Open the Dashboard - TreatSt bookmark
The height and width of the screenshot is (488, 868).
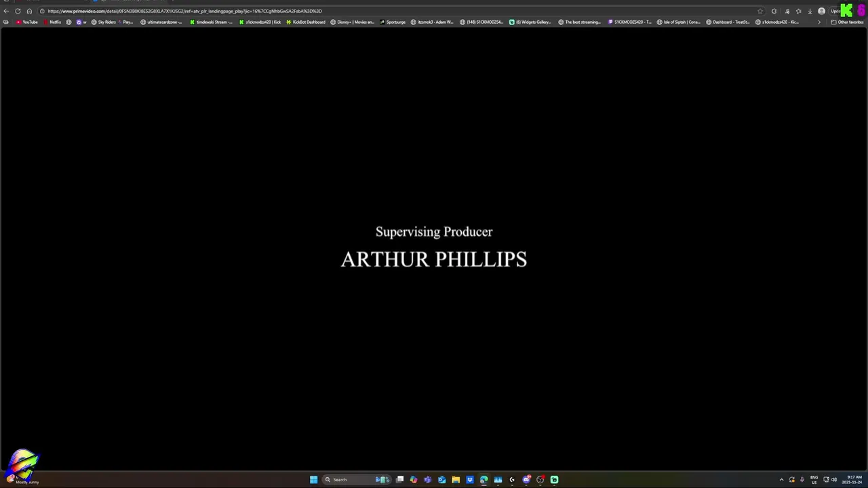(x=728, y=22)
